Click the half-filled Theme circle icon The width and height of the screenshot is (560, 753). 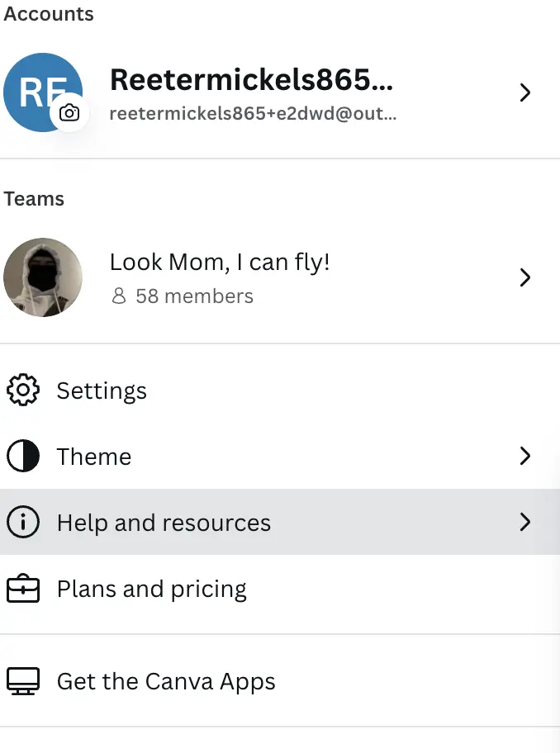(23, 456)
